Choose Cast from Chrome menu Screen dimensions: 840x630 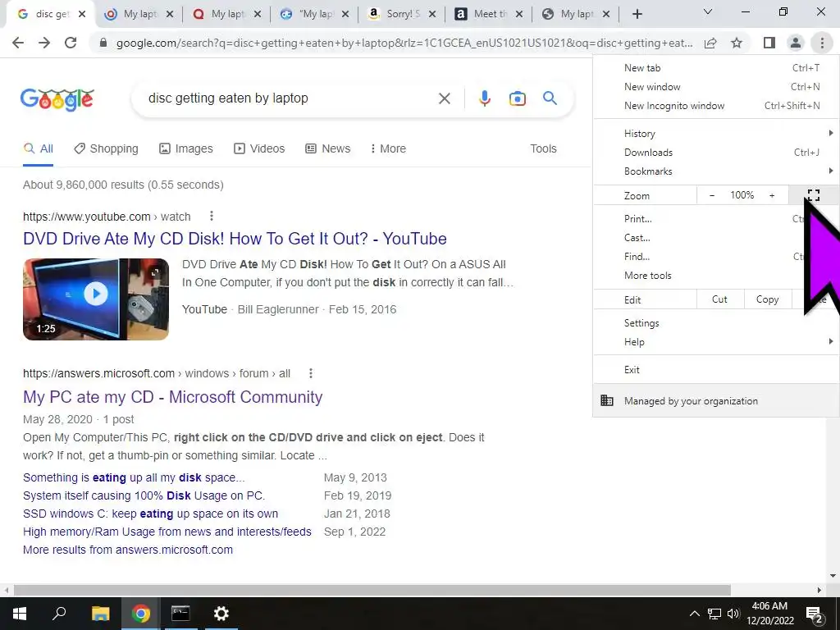pyautogui.click(x=716, y=237)
